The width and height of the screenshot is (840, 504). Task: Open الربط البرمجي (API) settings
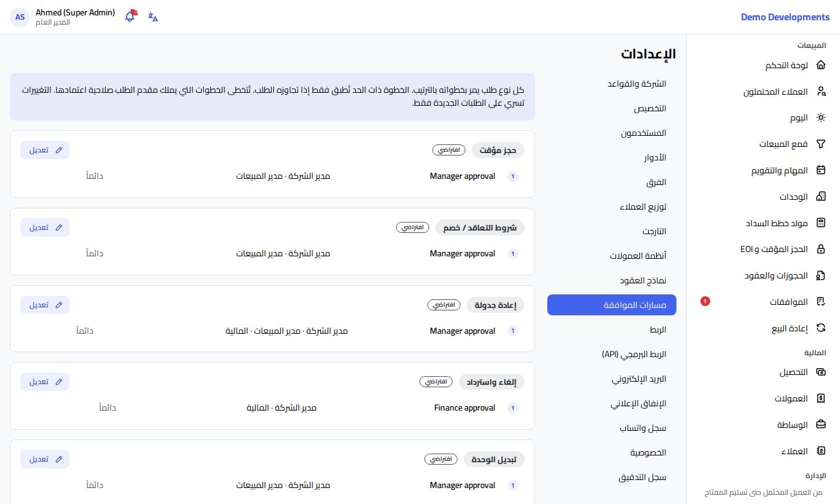pyautogui.click(x=612, y=354)
